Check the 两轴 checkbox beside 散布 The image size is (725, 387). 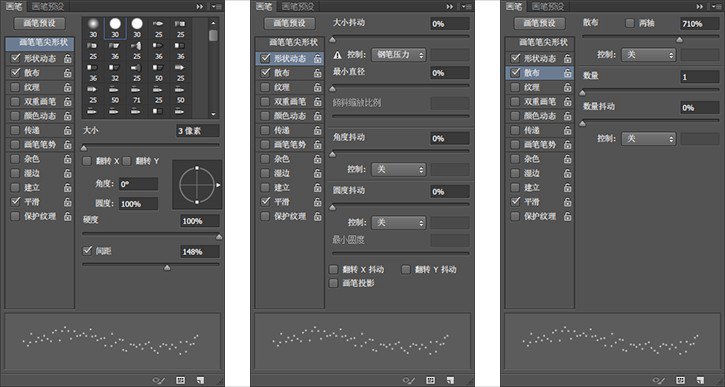pyautogui.click(x=630, y=23)
